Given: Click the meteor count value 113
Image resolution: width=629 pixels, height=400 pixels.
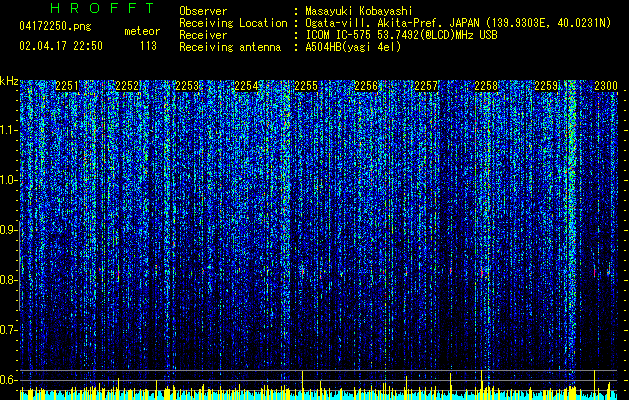Looking at the screenshot, I should point(148,46).
